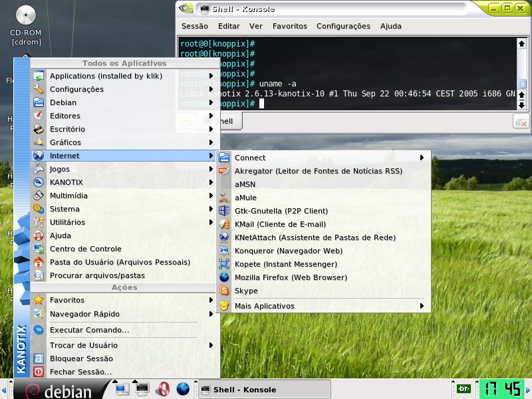Click the desktop computer icon in the panel
This screenshot has width=532, height=399.
122,389
